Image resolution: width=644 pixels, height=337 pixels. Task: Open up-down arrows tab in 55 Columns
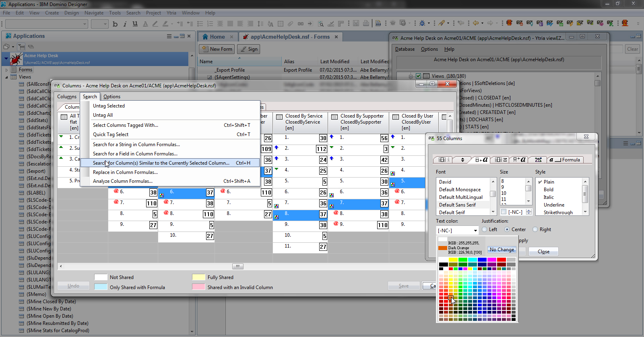(462, 160)
